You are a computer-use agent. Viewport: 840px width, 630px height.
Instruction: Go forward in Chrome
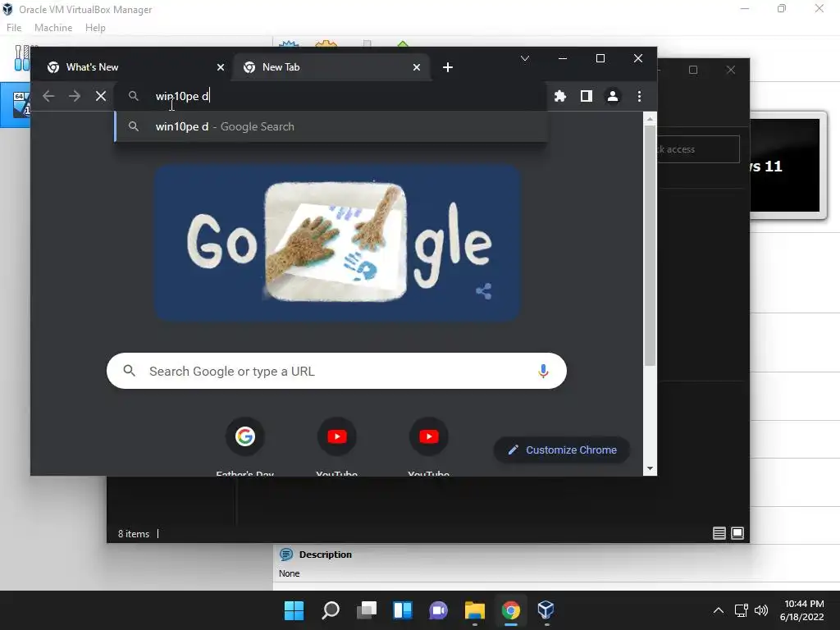[x=75, y=96]
